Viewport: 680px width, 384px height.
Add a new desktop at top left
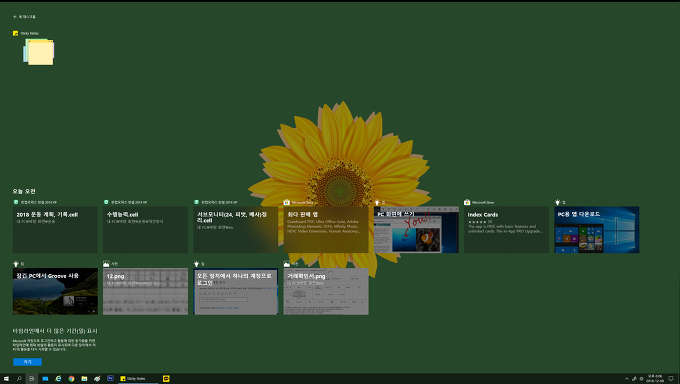click(25, 16)
